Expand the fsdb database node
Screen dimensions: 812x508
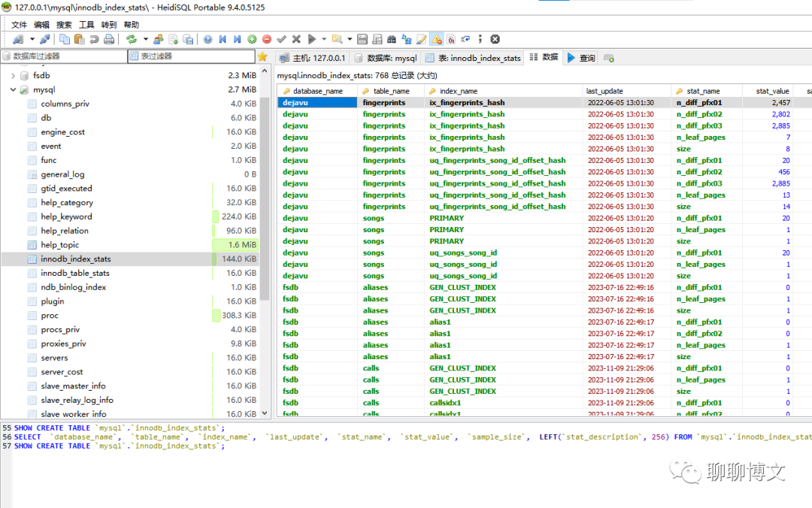pos(13,76)
